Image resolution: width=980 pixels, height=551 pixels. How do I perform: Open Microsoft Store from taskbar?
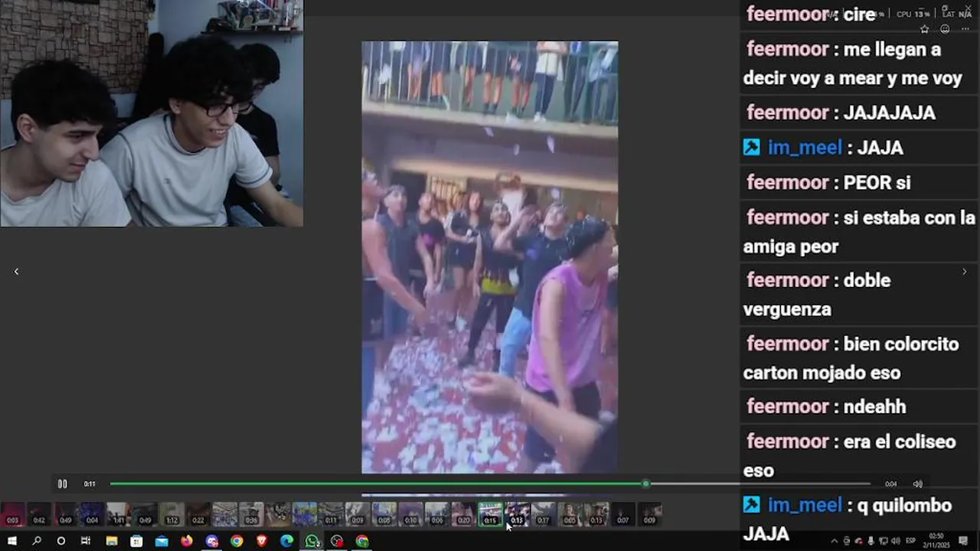(136, 541)
